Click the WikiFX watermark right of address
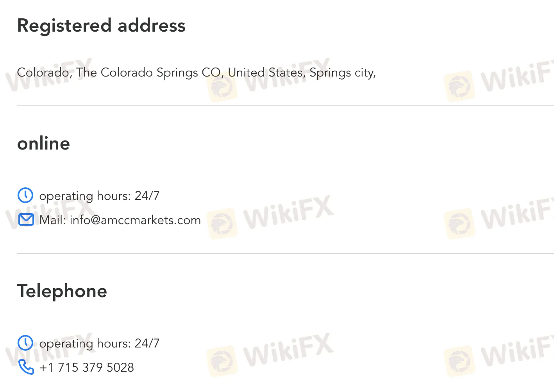This screenshot has width=554, height=392. (499, 80)
